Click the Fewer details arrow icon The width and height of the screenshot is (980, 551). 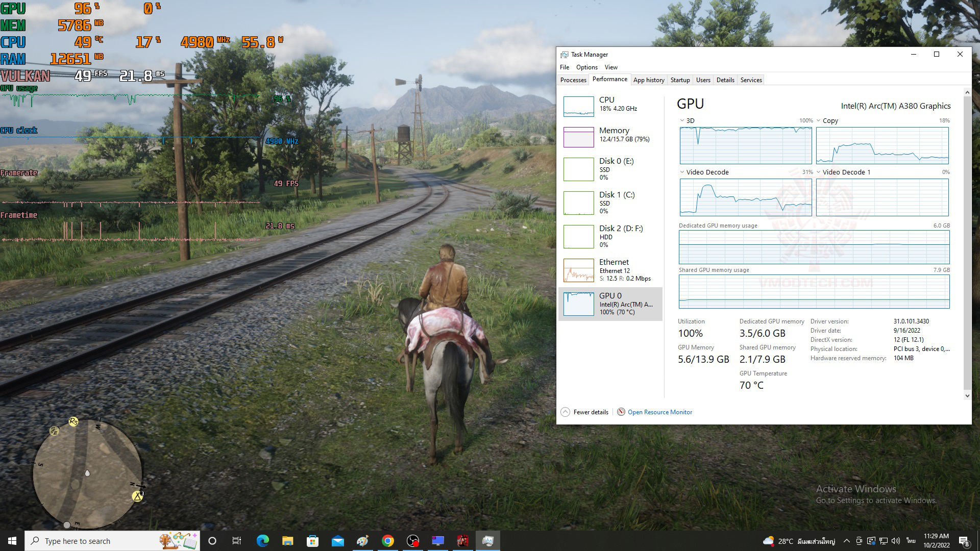[565, 412]
